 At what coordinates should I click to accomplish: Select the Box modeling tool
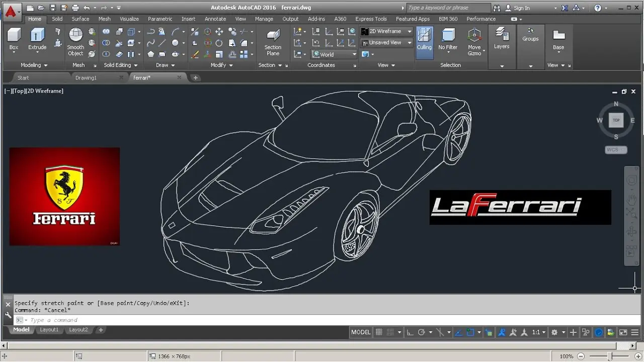[14, 39]
